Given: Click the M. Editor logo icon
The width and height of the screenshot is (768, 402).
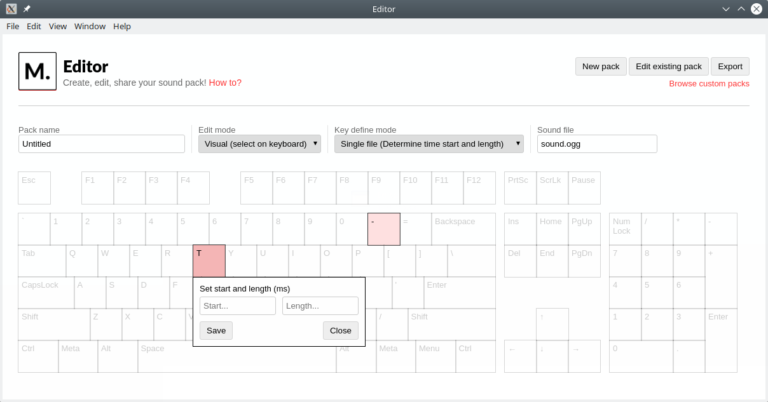Looking at the screenshot, I should pos(38,73).
